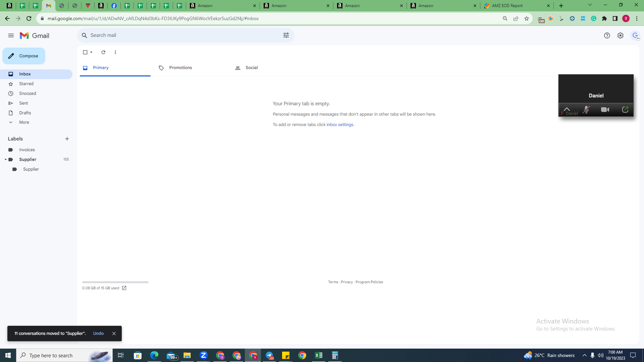Click the storage usage progress bar
644x362 pixels.
(x=115, y=282)
